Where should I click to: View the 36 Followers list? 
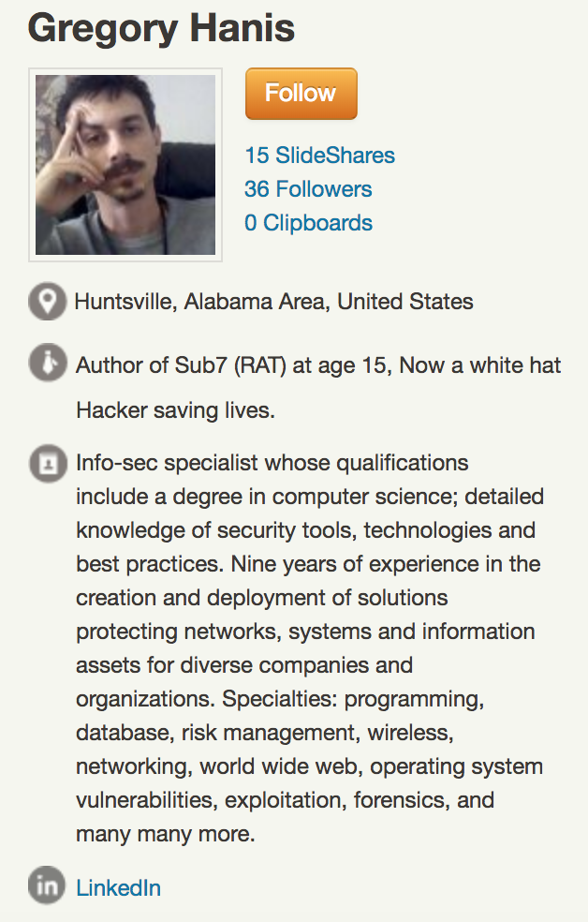point(308,189)
